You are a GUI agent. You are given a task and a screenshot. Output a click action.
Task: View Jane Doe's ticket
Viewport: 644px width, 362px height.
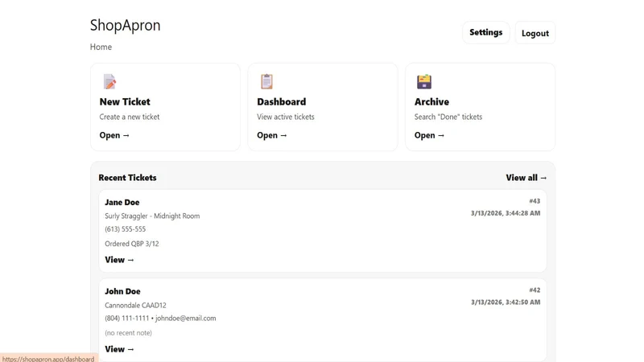click(x=119, y=260)
